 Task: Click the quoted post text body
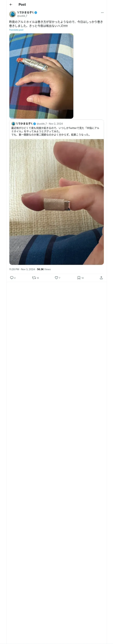(55, 131)
